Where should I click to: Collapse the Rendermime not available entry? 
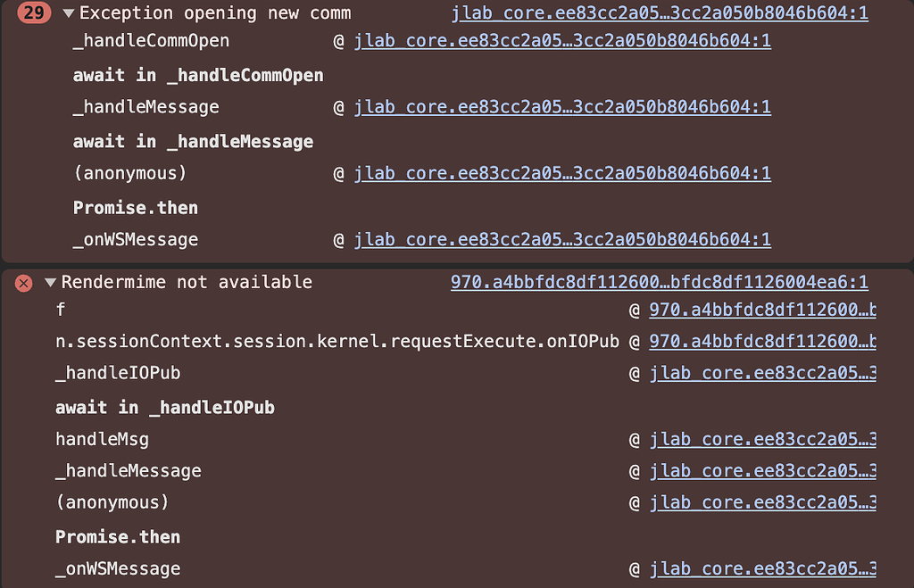pos(51,283)
